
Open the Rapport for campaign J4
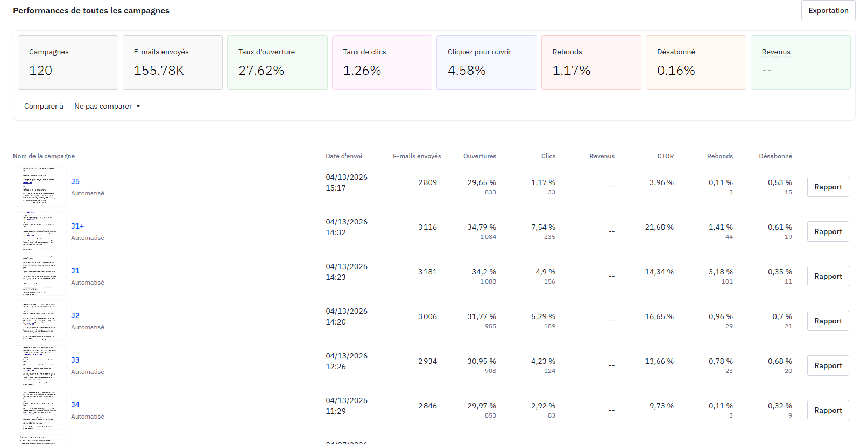coord(828,410)
